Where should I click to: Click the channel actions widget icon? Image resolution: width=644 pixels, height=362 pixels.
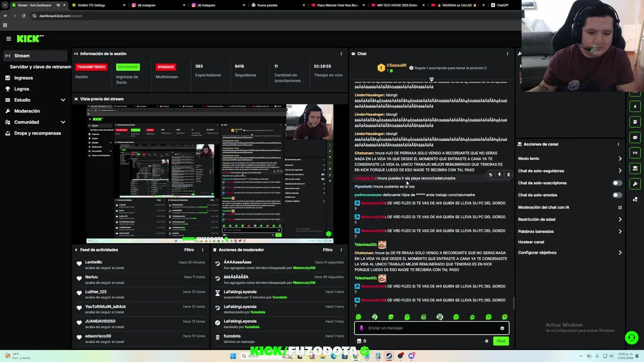point(635,168)
